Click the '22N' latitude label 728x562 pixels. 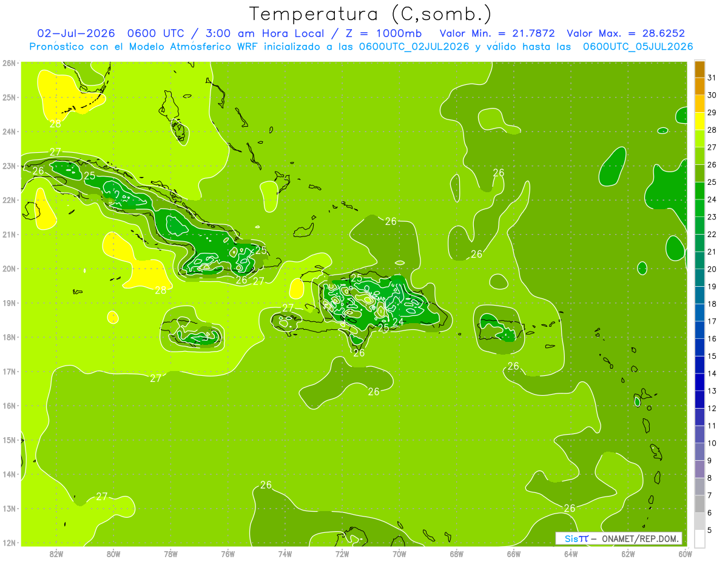pyautogui.click(x=9, y=200)
